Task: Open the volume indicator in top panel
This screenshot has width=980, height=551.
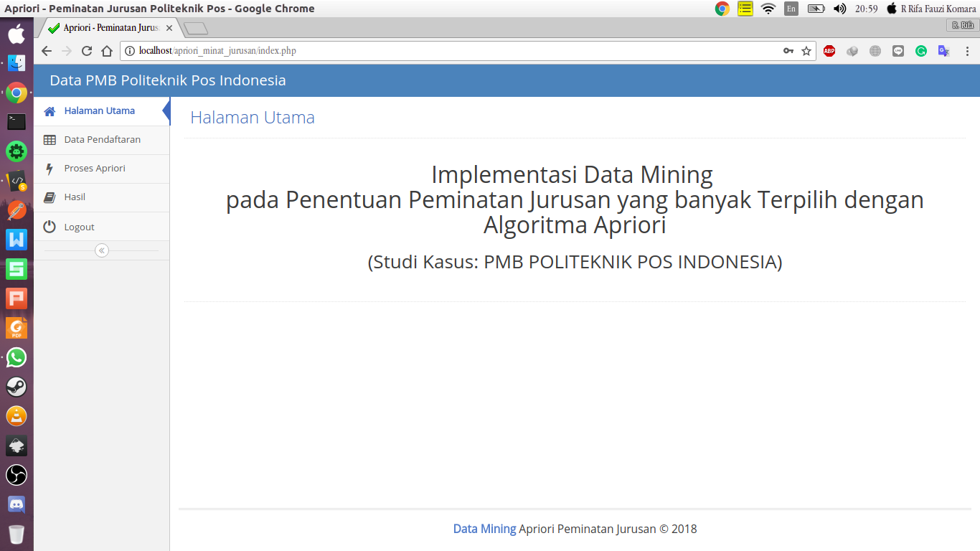Action: point(839,9)
